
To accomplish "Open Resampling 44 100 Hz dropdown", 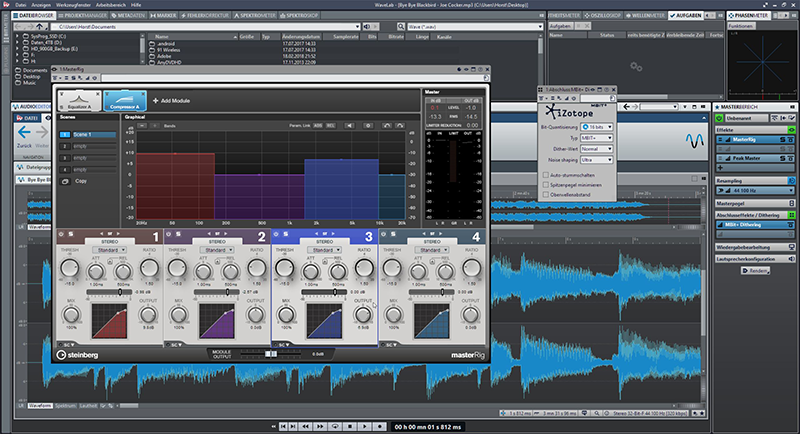I will tap(755, 190).
